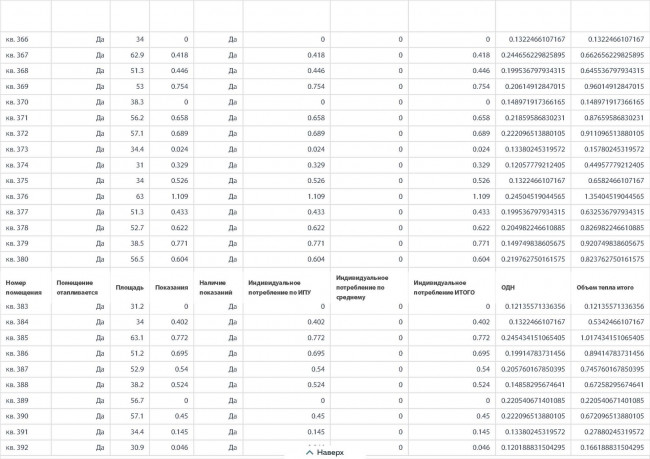Select readings value 0.024 in Показания column
The image size is (650, 459).
pos(179,149)
